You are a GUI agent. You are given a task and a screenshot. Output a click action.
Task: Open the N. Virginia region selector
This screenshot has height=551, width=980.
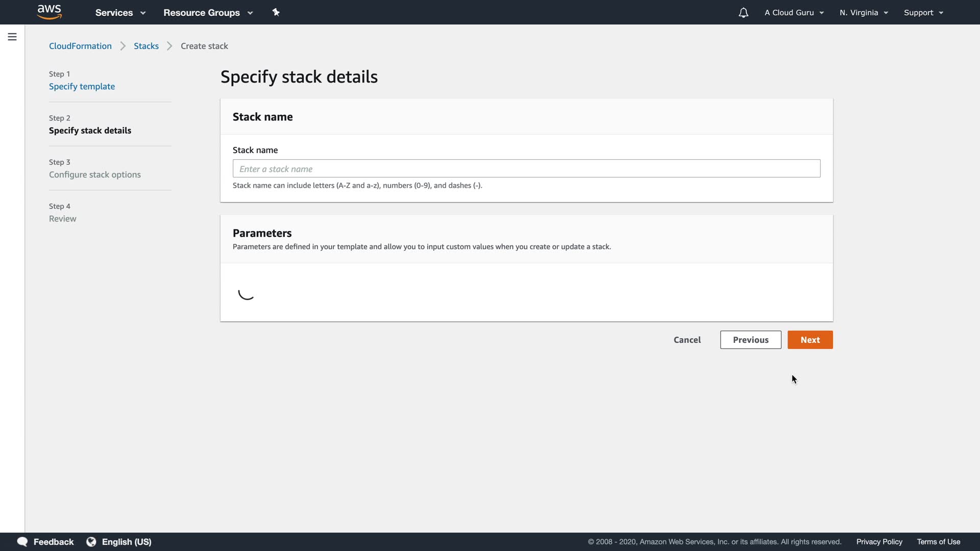tap(864, 13)
